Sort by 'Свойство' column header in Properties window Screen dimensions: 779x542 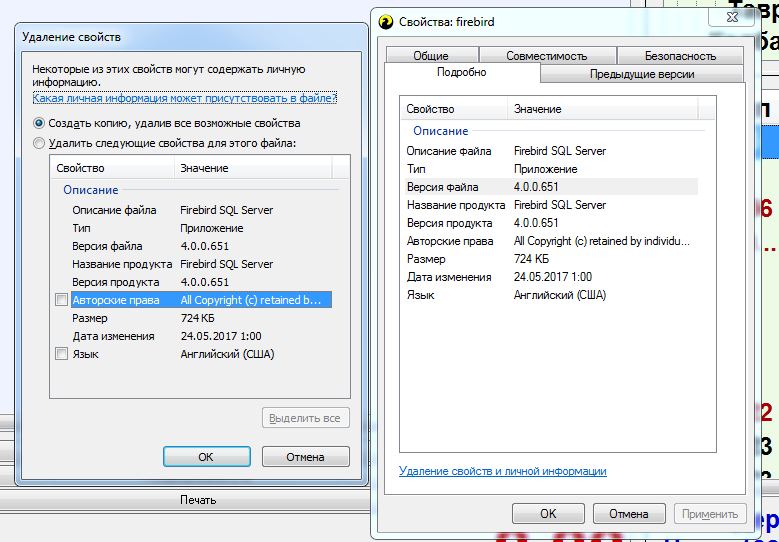point(454,109)
